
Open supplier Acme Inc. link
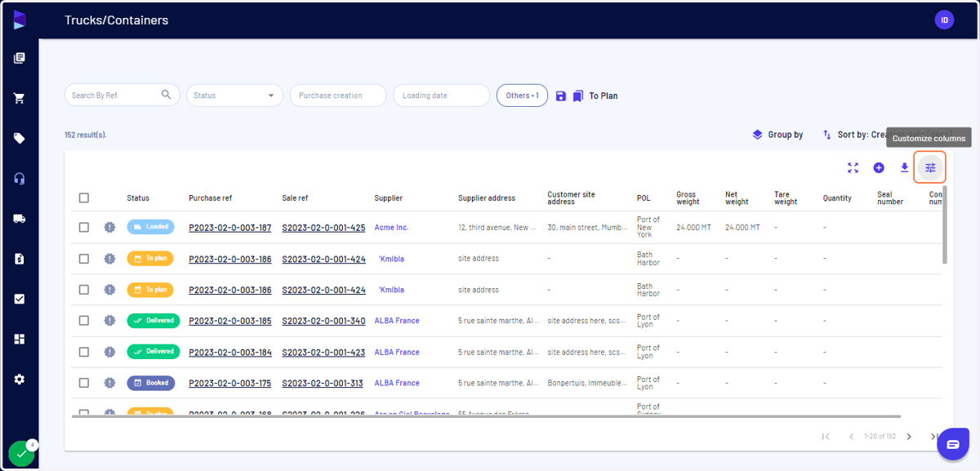[x=391, y=228]
